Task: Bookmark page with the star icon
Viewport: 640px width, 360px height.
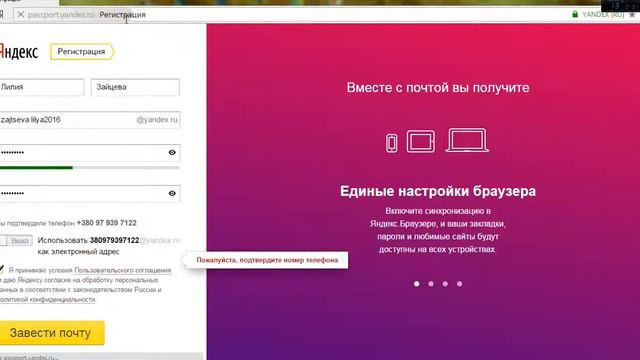Action: pyautogui.click(x=632, y=15)
